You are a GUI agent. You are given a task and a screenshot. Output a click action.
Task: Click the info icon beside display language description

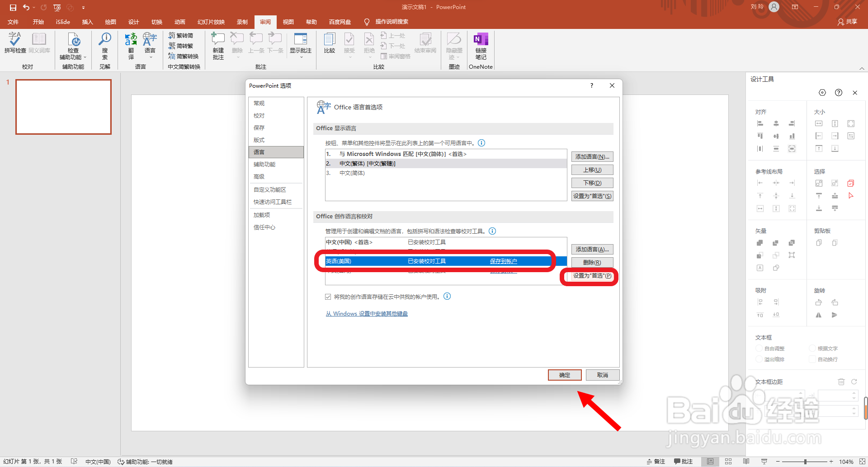481,143
